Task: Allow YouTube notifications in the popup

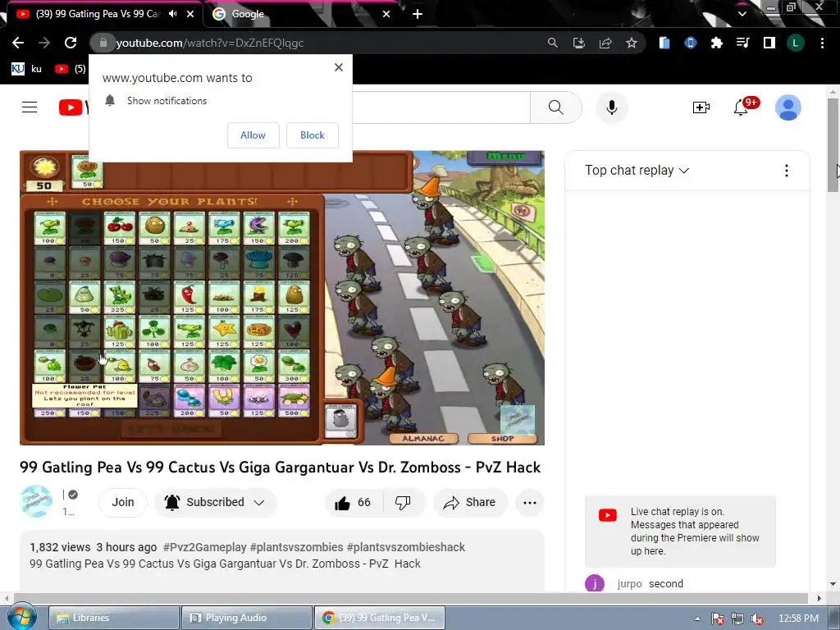Action: click(253, 135)
